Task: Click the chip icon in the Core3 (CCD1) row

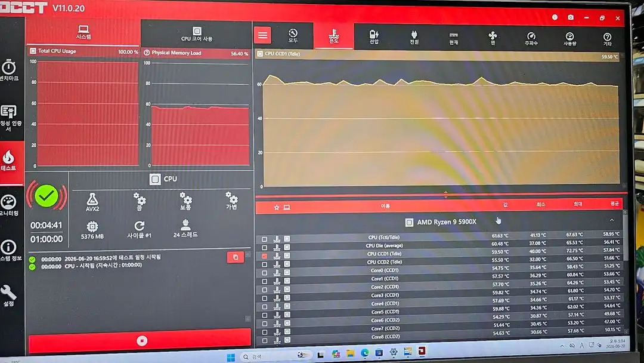Action: 287,298
